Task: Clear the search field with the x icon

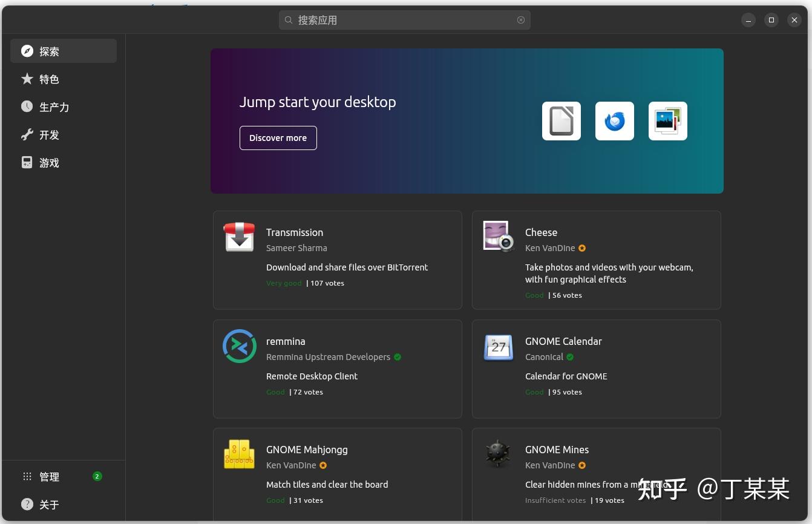Action: coord(520,19)
